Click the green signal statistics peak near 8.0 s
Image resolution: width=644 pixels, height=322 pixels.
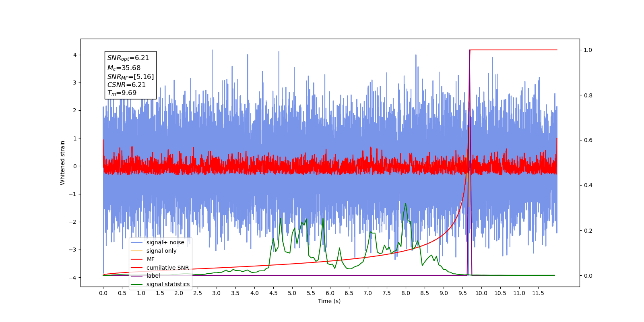[x=405, y=204]
